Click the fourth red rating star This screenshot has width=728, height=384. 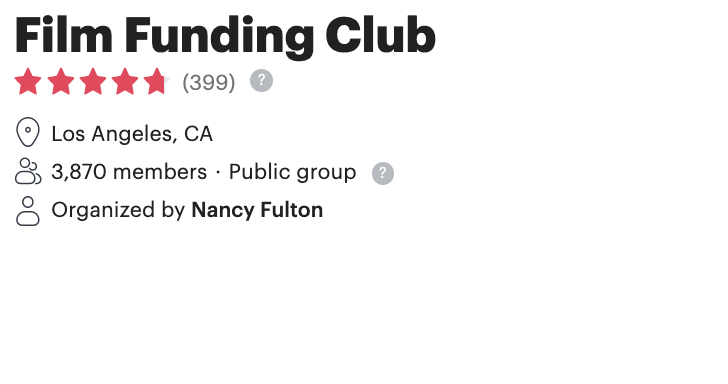[125, 82]
